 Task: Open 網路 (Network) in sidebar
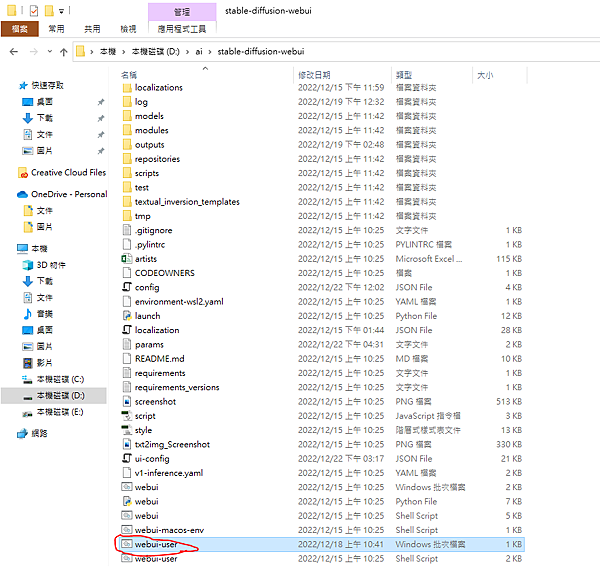[x=39, y=434]
